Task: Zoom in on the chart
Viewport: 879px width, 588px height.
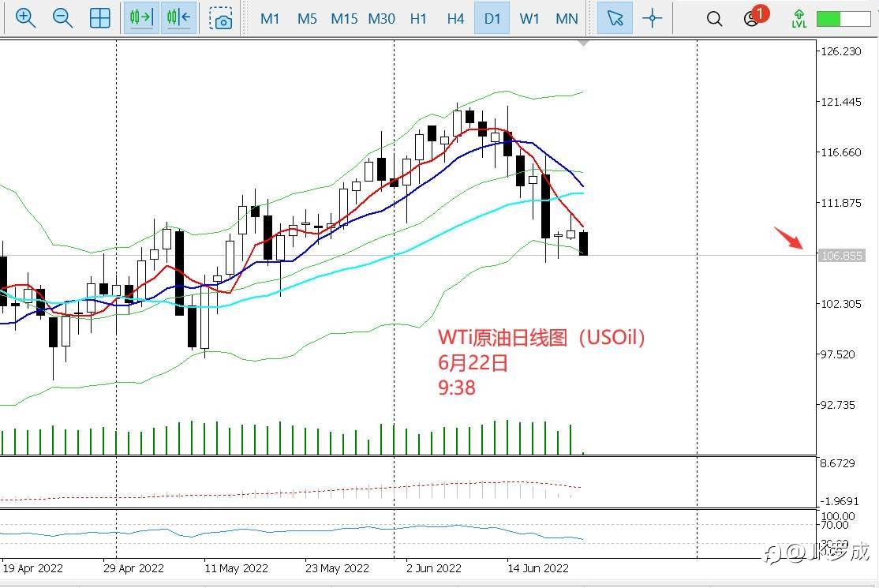Action: pos(25,18)
